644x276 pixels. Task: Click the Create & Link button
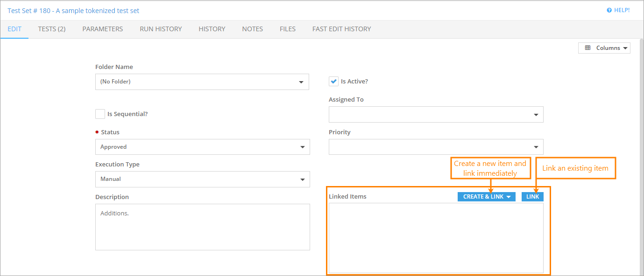click(486, 197)
